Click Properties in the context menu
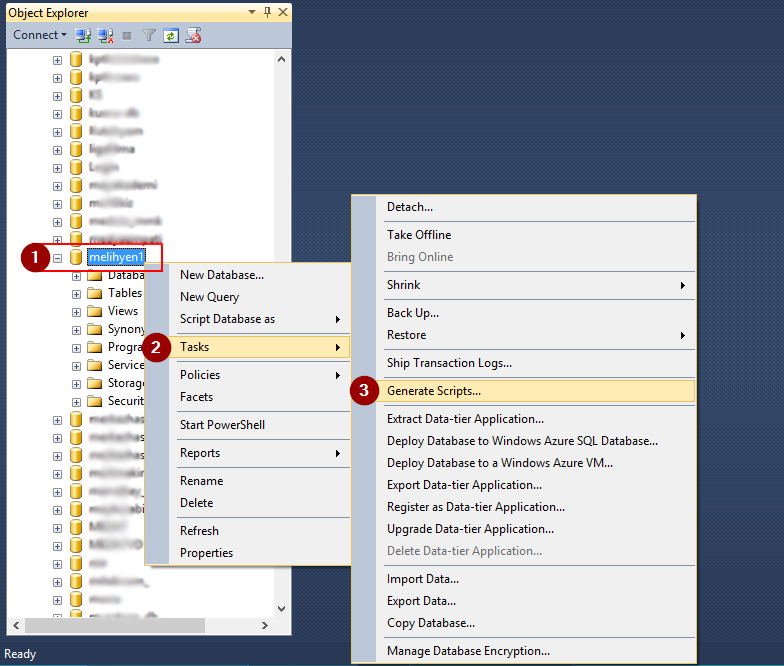The width and height of the screenshot is (784, 666). click(206, 553)
